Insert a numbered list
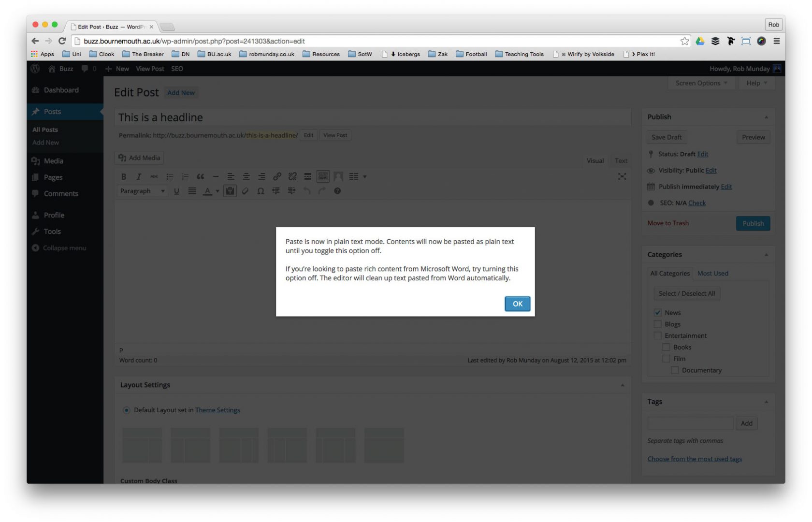812x522 pixels. (185, 176)
